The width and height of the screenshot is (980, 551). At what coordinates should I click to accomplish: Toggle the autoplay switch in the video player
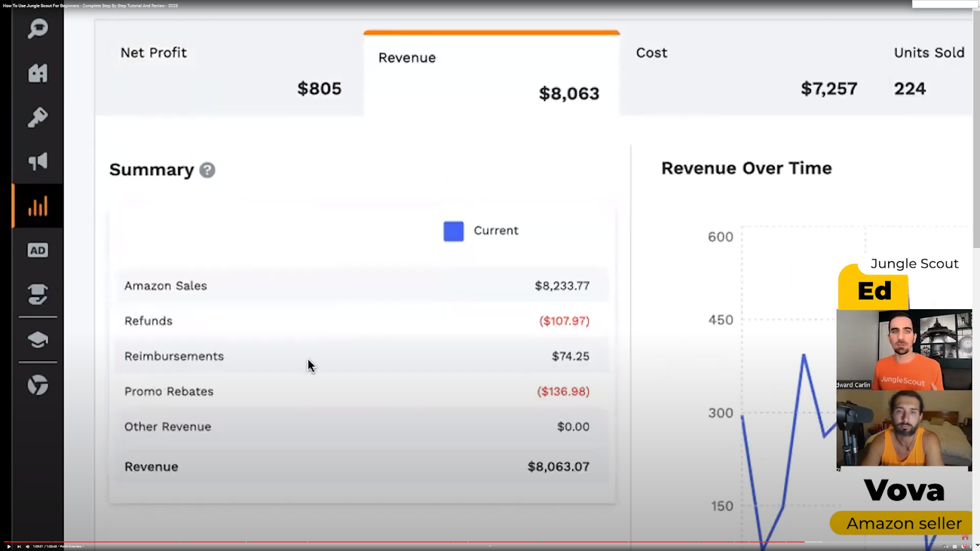pyautogui.click(x=945, y=546)
